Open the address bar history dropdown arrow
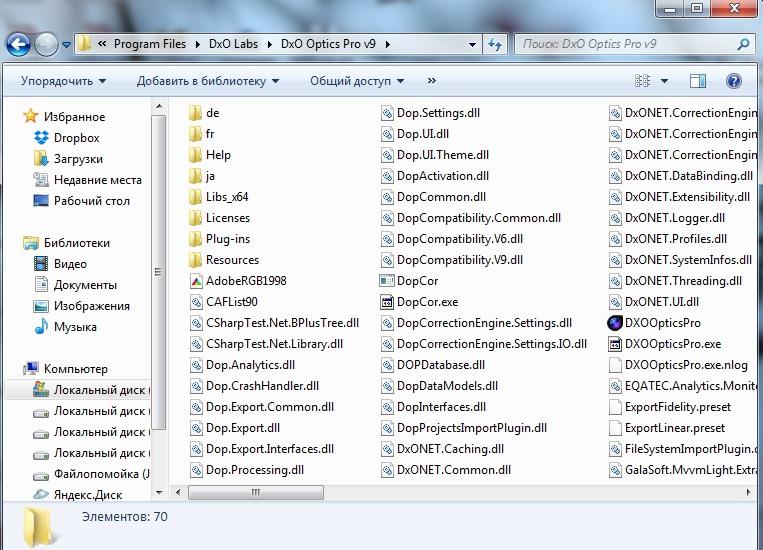Image resolution: width=763 pixels, height=550 pixels. (472, 45)
